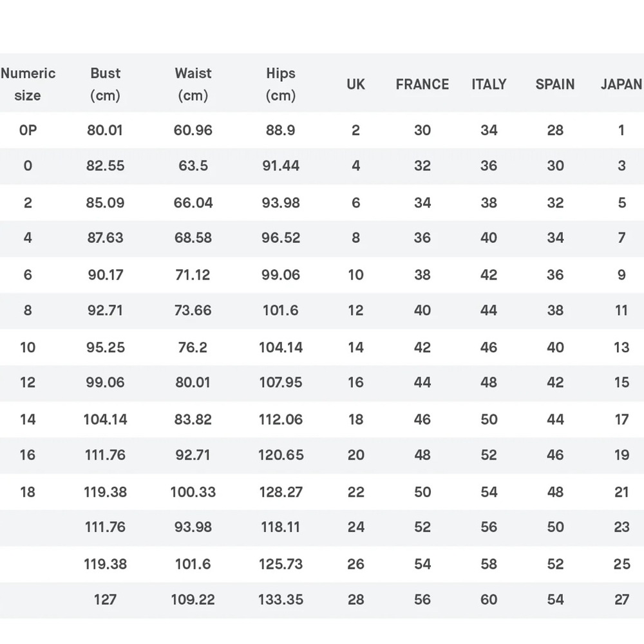Select the 0P numeric size cell
This screenshot has height=644, width=644.
click(28, 130)
